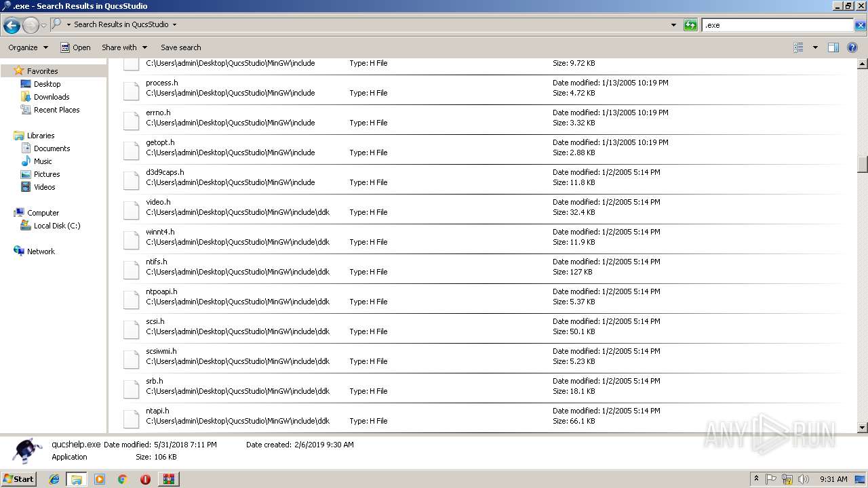
Task: Select Desktop under Favorites
Action: click(x=47, y=84)
